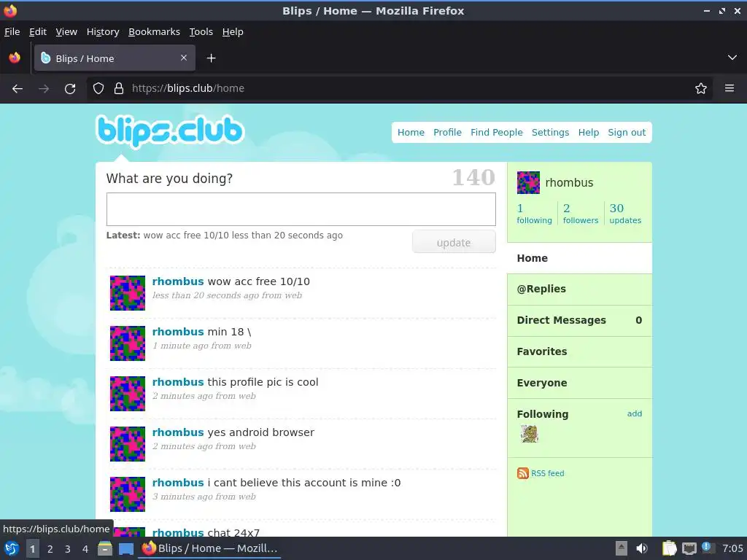This screenshot has height=560, width=747.
Task: Click the 'What are you doing?' text box
Action: tap(301, 209)
